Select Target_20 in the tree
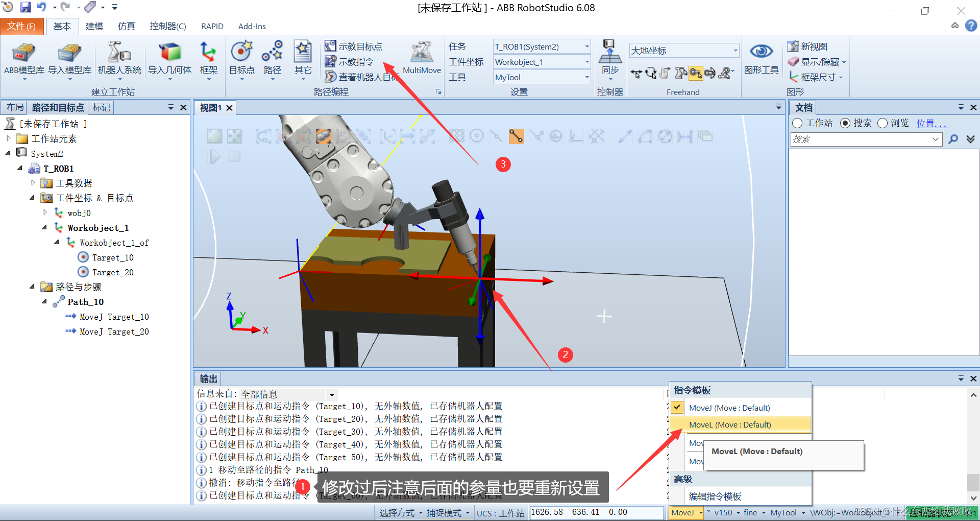980x521 pixels. [112, 272]
